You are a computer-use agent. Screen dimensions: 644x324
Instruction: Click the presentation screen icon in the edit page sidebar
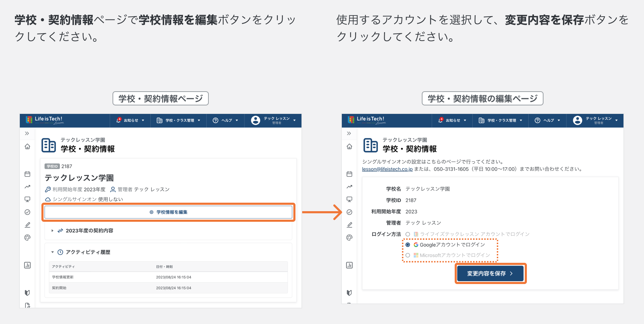point(349,199)
